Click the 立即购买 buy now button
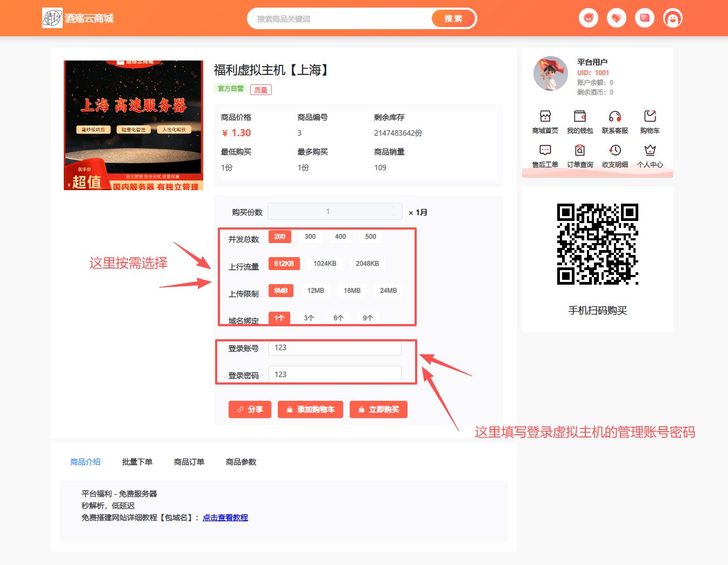The width and height of the screenshot is (728, 565). tap(378, 409)
